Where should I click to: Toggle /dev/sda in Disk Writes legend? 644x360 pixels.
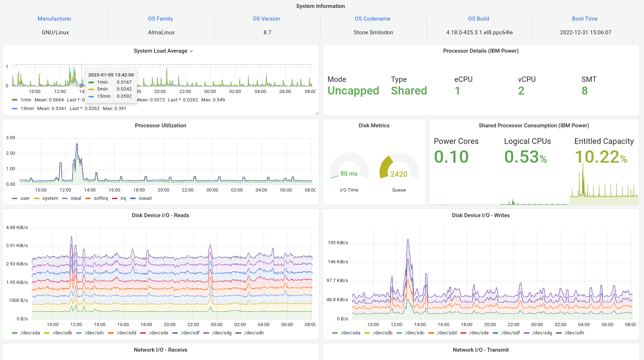coord(350,333)
